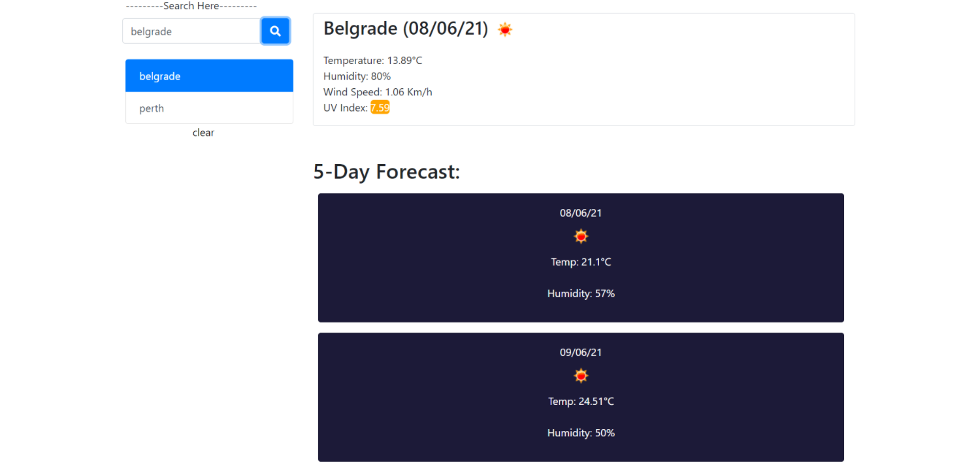Click the Humidity 50% text on second card
Image resolution: width=980 pixels, height=463 pixels.
(x=580, y=432)
